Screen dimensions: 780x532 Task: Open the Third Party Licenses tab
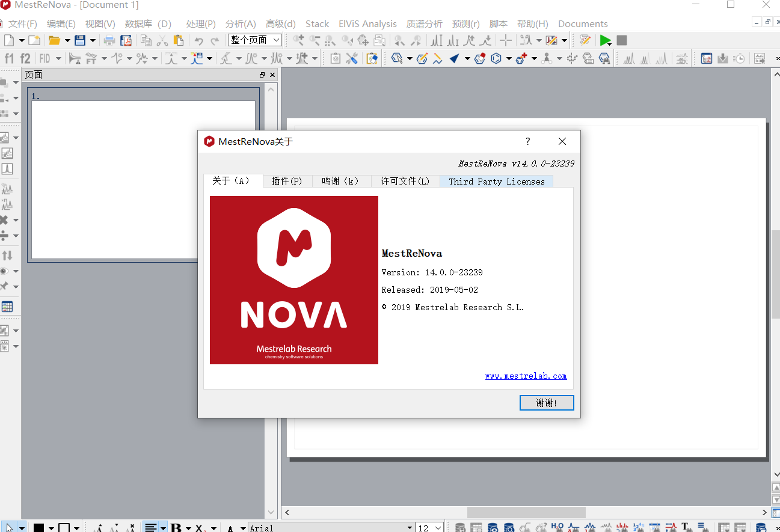(x=496, y=180)
